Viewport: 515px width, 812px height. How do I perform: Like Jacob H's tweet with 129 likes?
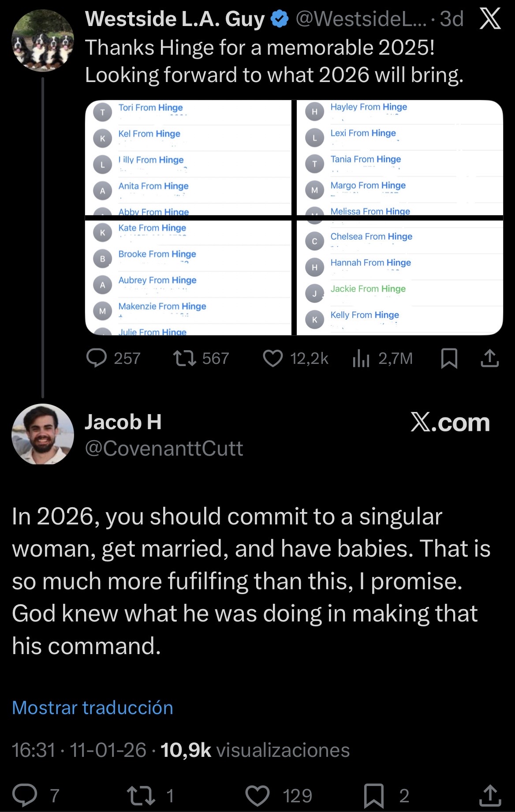257,795
